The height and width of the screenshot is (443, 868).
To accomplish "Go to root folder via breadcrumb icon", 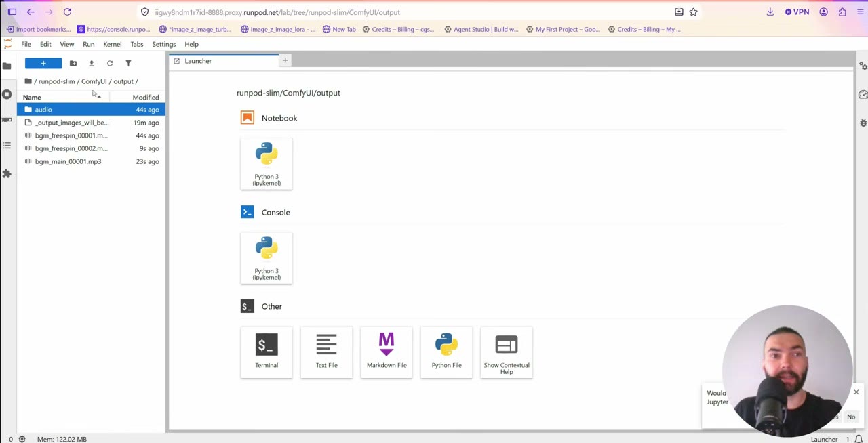I will pos(28,81).
